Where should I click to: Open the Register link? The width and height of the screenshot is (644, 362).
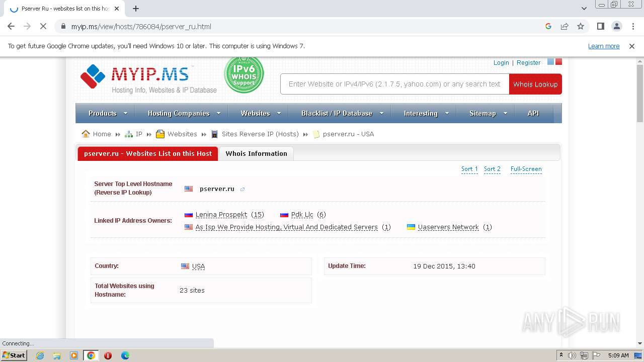click(x=528, y=63)
